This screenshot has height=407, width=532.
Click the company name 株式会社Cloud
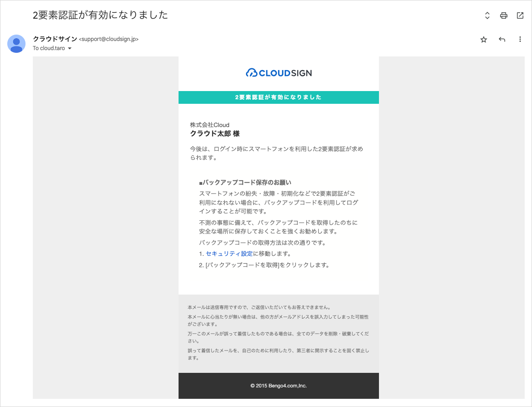coord(210,125)
